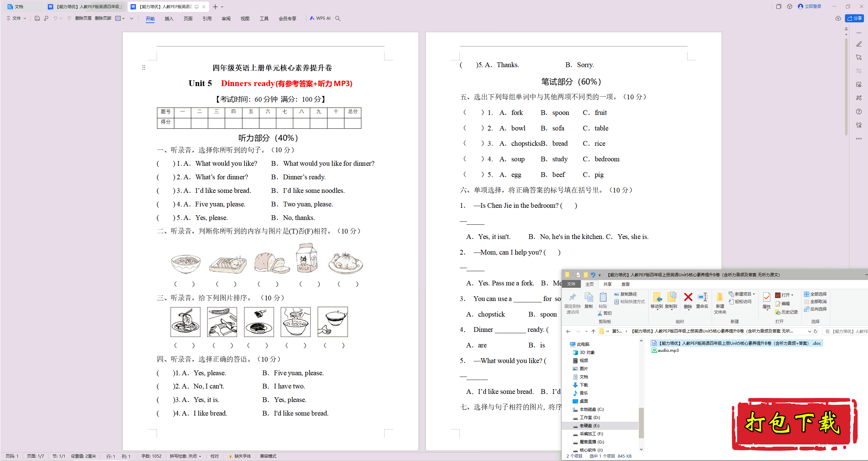Select 老硬盘 (E:) in Explorer tree
868x461 pixels.
[600, 426]
